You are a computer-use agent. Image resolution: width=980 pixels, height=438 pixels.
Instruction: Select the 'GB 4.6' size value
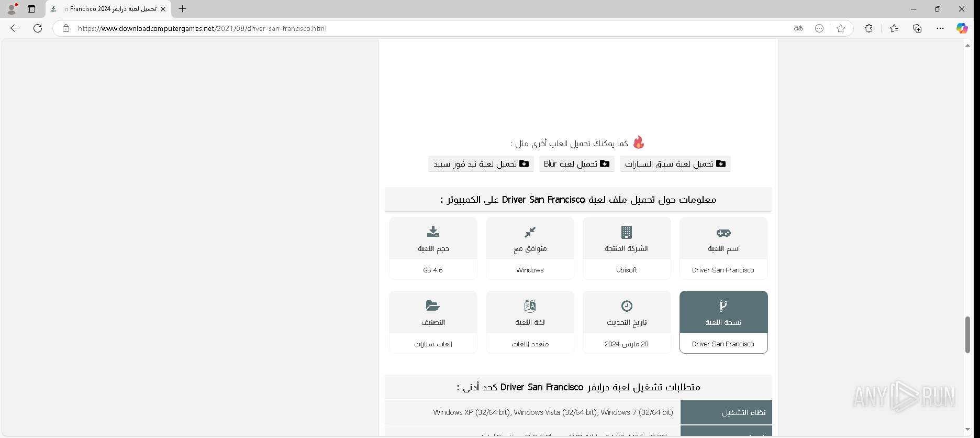(433, 270)
